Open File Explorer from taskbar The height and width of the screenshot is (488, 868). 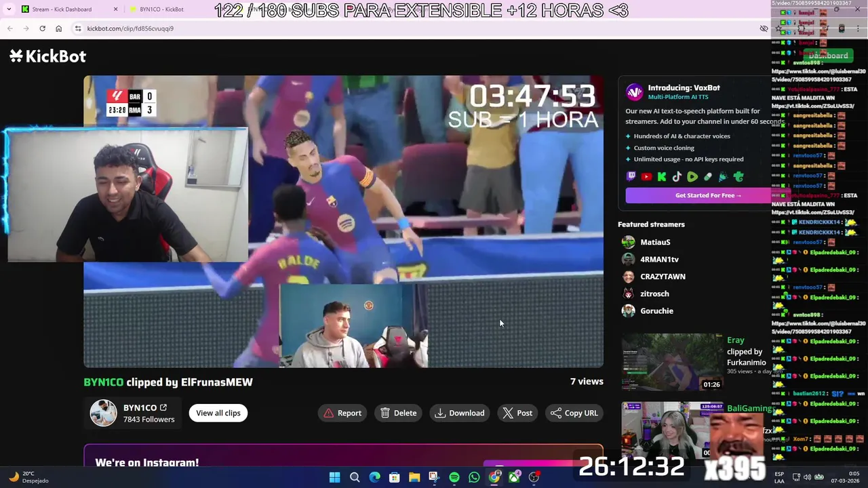(414, 477)
